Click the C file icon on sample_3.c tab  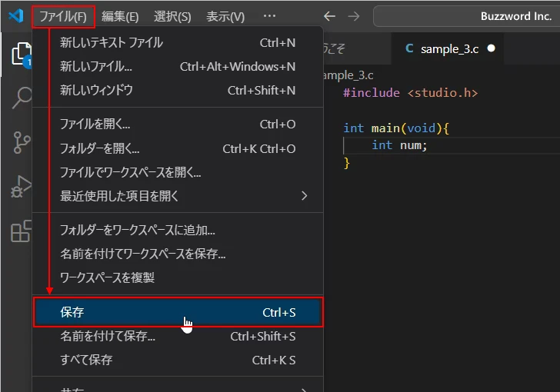point(409,48)
